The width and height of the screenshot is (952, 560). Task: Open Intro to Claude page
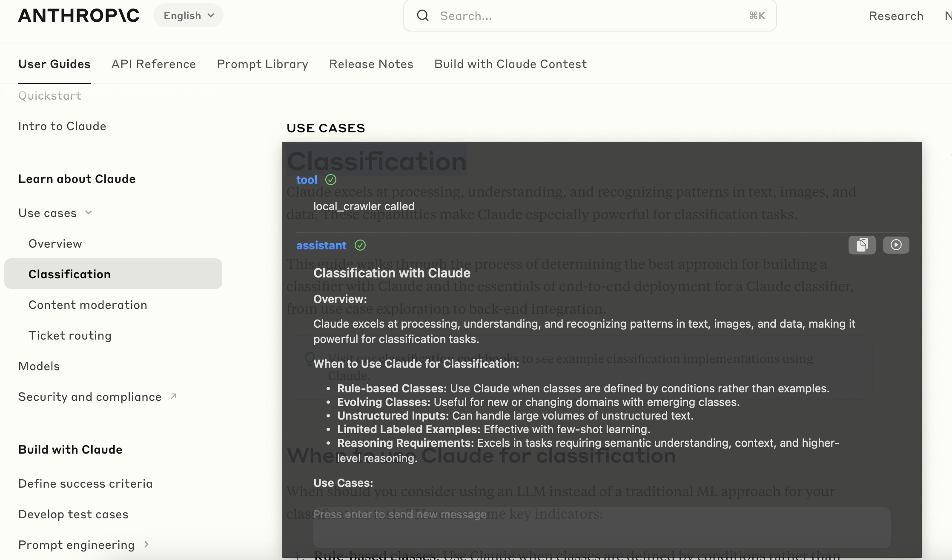[x=62, y=126]
